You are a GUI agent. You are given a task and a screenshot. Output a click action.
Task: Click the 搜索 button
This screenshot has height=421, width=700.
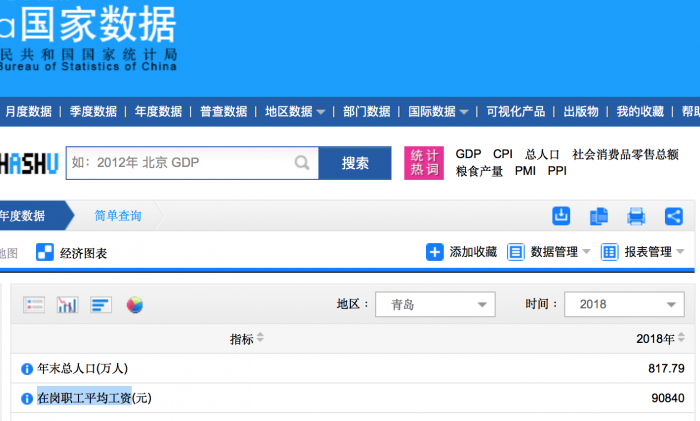pos(355,163)
